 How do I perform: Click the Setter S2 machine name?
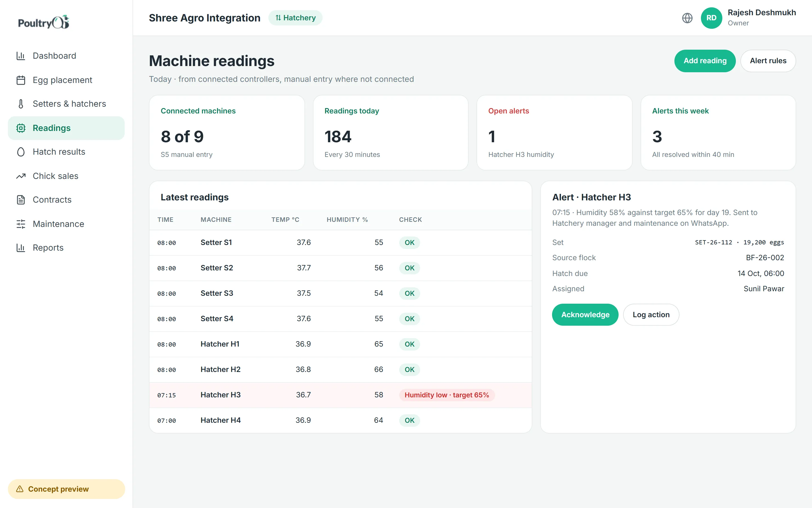pos(217,268)
